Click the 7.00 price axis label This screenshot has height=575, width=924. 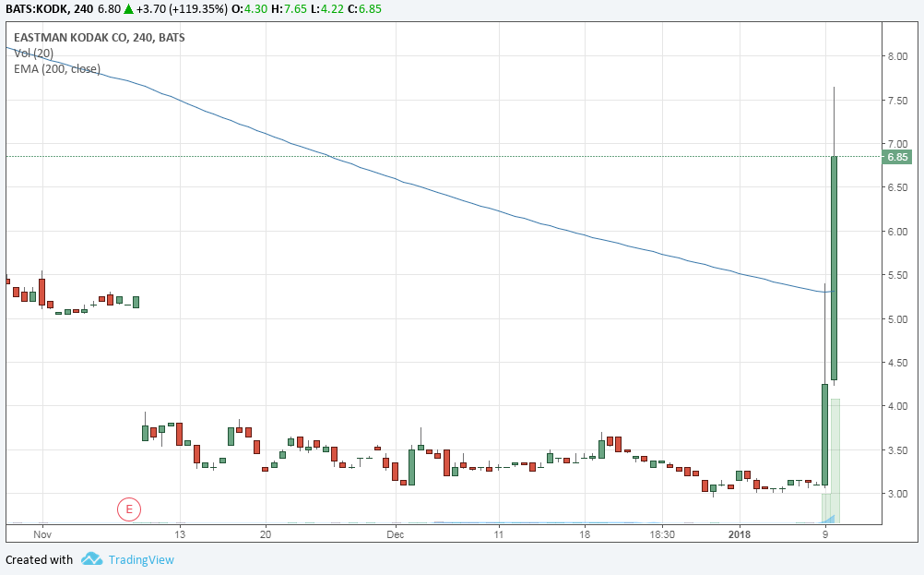897,144
